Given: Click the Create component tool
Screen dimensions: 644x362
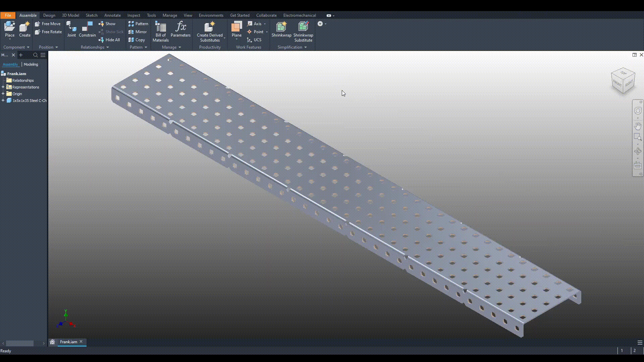Looking at the screenshot, I should [25, 29].
